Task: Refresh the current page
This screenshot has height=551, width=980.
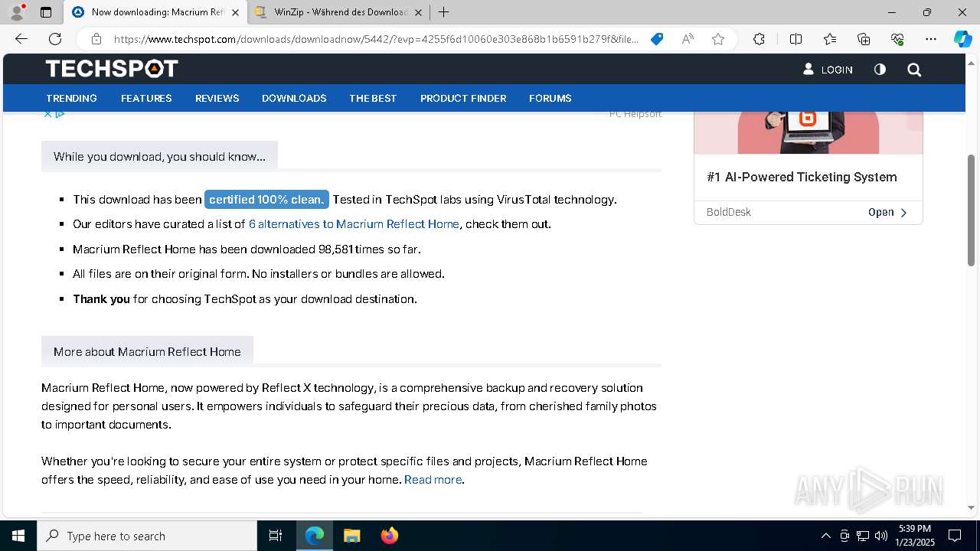Action: (55, 39)
